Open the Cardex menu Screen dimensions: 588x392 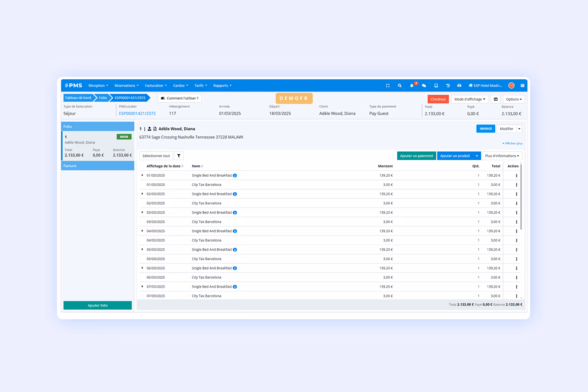pos(181,86)
